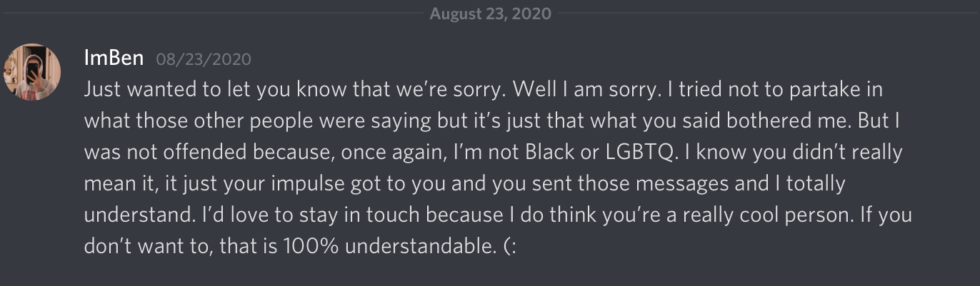Image resolution: width=980 pixels, height=286 pixels.
Task: Open ImBen's profile picture avatar
Action: (32, 71)
